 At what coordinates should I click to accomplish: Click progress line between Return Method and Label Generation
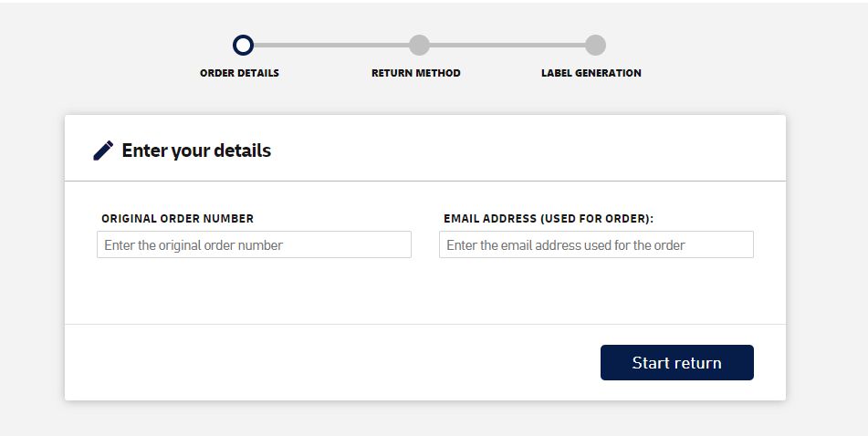(x=507, y=45)
